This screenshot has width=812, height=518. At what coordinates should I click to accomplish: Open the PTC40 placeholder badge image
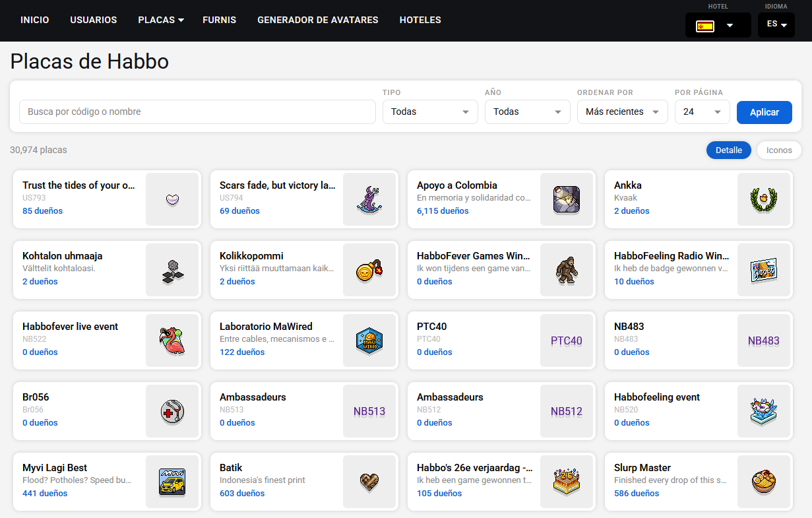567,340
